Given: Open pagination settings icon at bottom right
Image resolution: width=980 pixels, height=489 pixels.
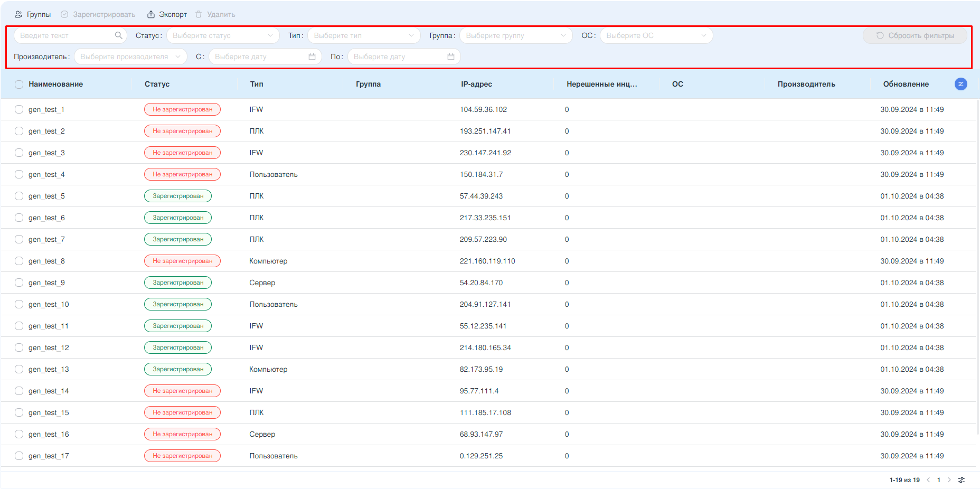Looking at the screenshot, I should coord(962,480).
